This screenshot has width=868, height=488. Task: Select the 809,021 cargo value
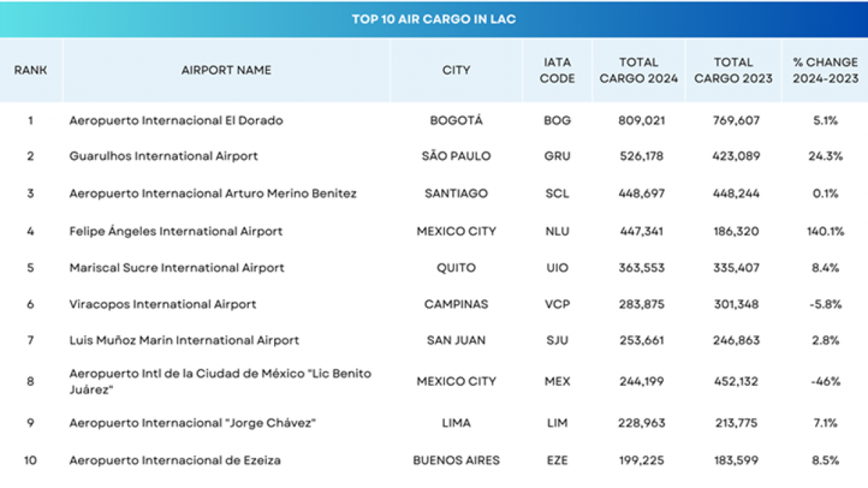point(639,121)
